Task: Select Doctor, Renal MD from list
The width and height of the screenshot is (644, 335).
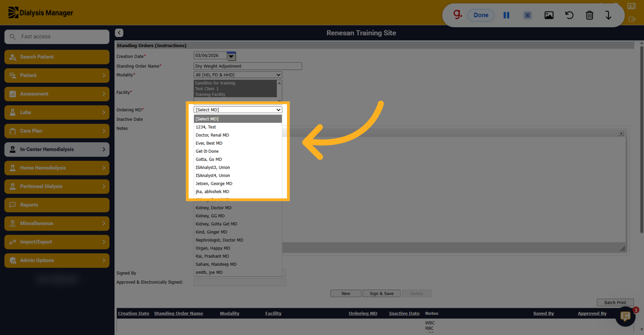Action: pos(238,135)
